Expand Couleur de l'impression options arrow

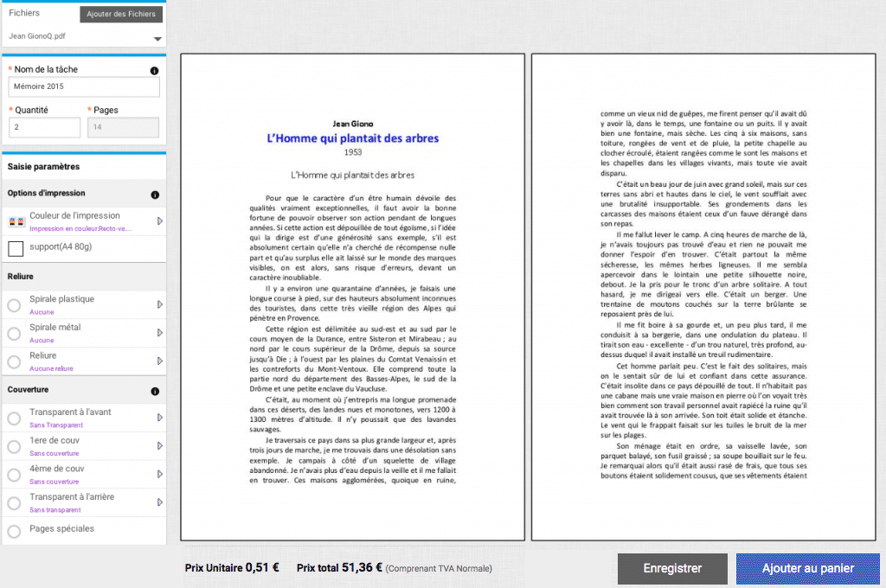pyautogui.click(x=160, y=220)
